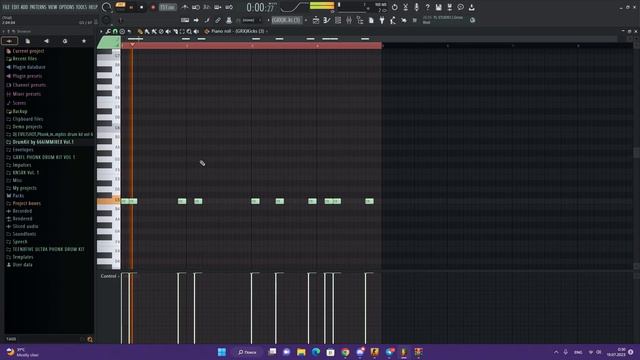
Task: Open the plugin picker plug icon
Action: tap(382, 20)
